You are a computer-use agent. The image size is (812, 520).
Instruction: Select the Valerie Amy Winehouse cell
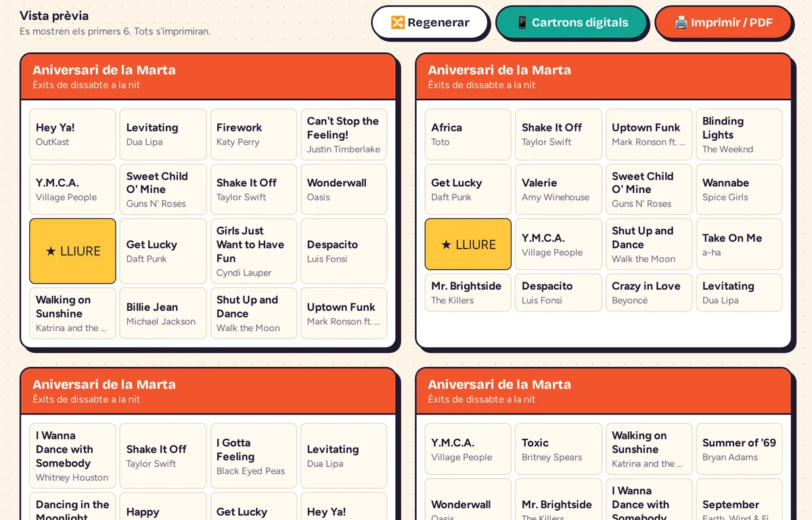coord(559,190)
